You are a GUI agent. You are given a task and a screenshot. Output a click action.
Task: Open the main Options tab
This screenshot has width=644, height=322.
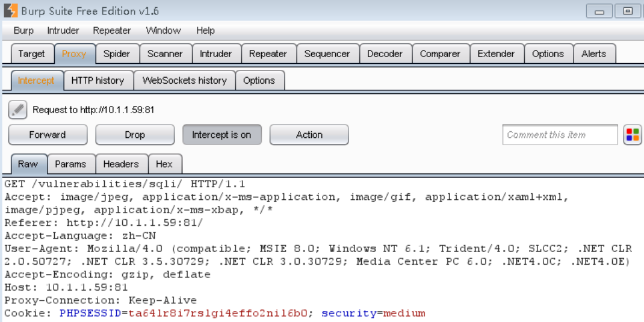pos(548,54)
